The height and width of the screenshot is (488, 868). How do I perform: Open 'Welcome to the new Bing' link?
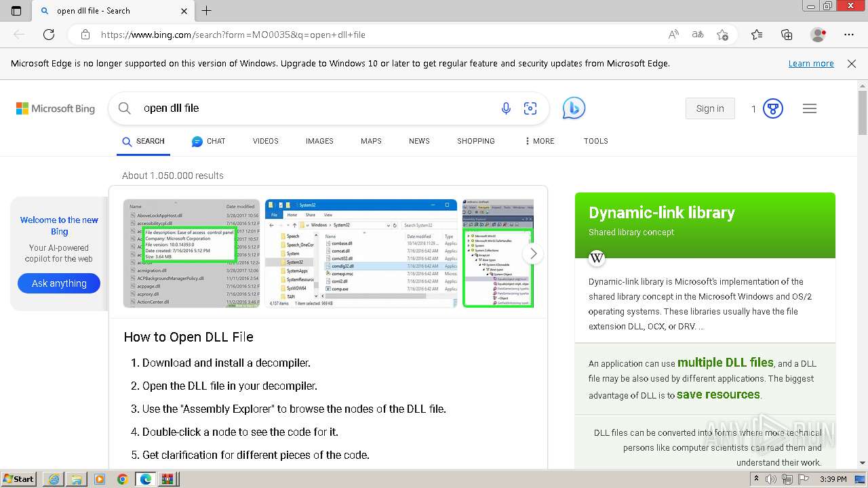click(59, 226)
